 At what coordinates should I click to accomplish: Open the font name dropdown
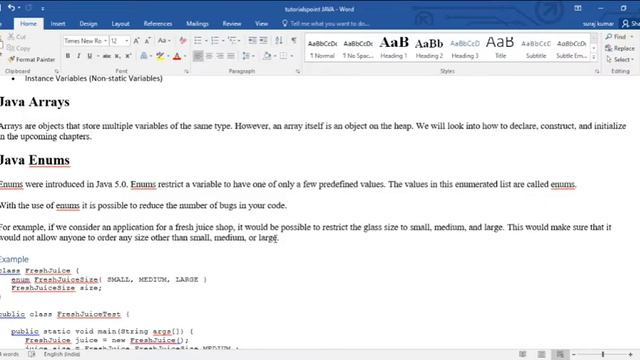(x=105, y=41)
